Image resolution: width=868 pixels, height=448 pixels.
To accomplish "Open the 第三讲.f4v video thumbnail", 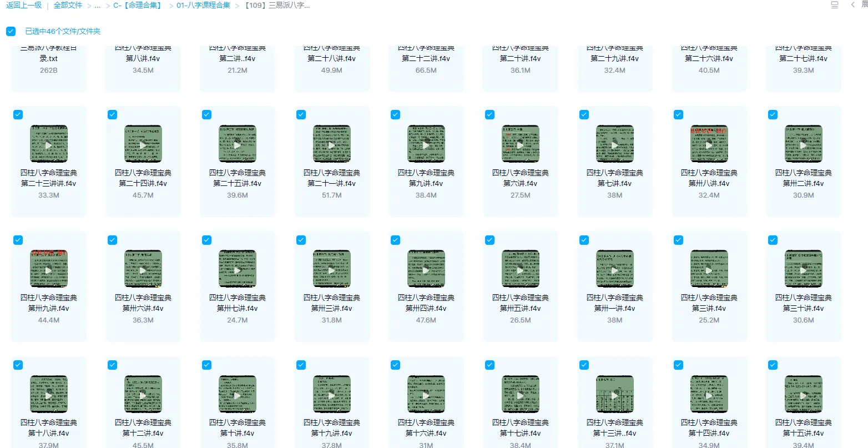I will 709,269.
